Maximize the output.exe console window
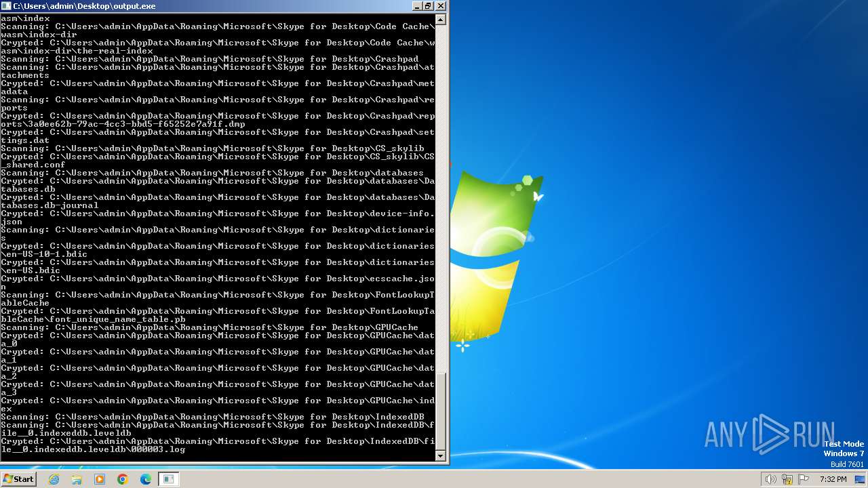The width and height of the screenshot is (868, 488). (428, 6)
